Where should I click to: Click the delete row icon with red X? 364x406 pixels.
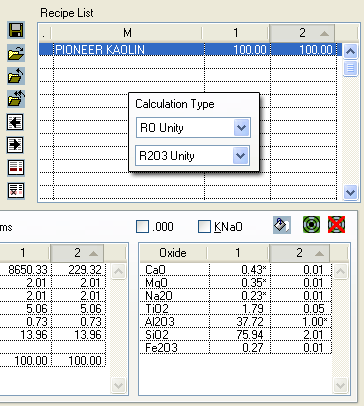[x=16, y=191]
